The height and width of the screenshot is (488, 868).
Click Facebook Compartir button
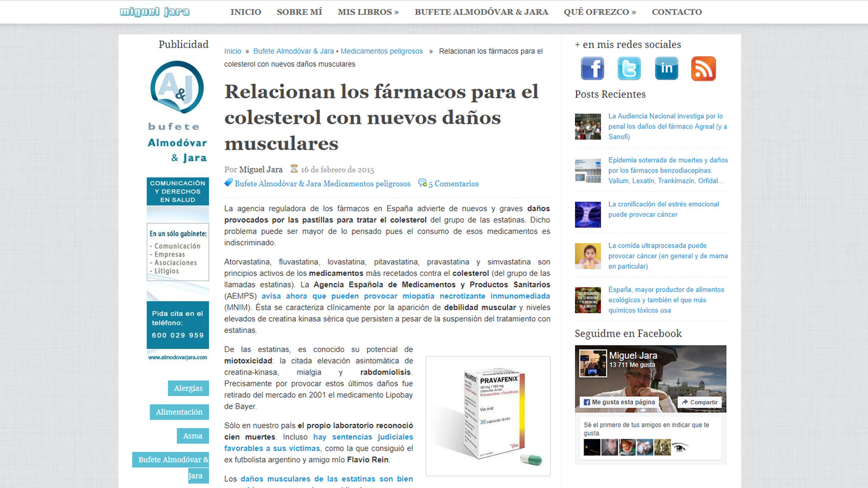[699, 402]
